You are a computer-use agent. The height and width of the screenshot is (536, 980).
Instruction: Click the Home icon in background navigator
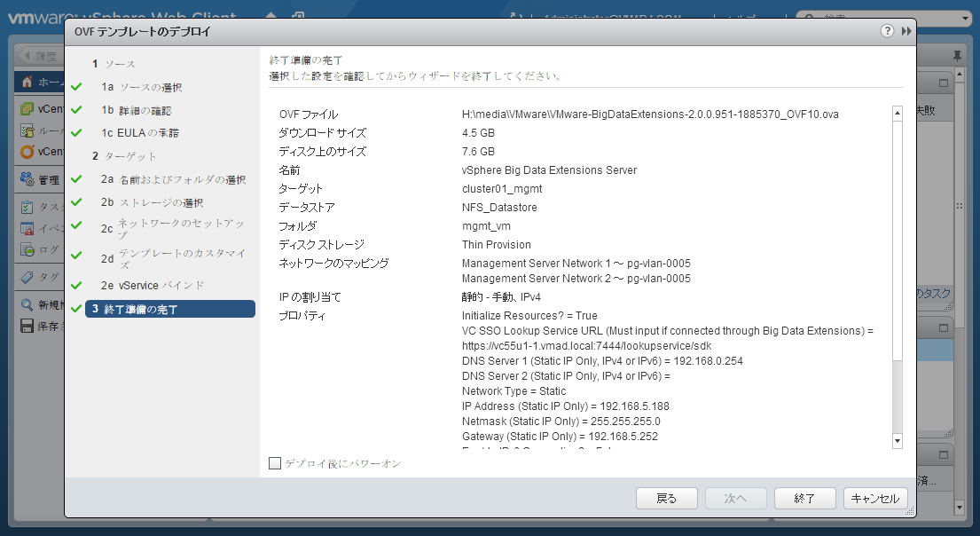[27, 82]
